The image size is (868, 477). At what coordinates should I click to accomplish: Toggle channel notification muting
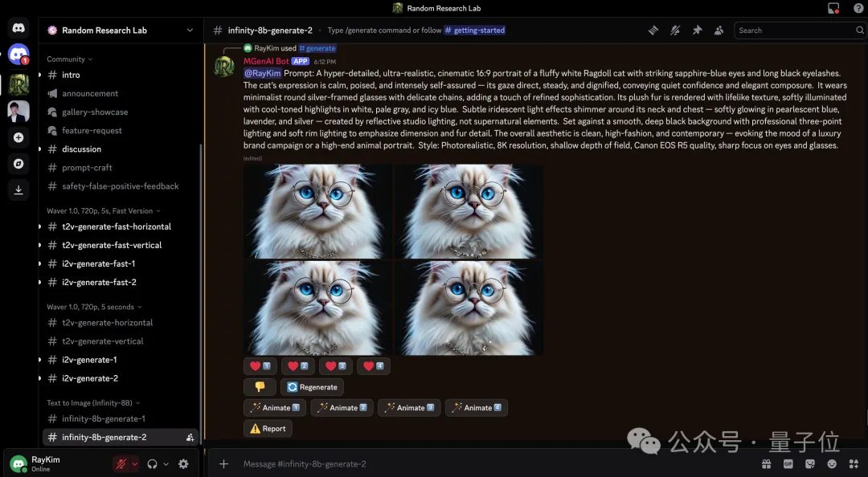(675, 30)
